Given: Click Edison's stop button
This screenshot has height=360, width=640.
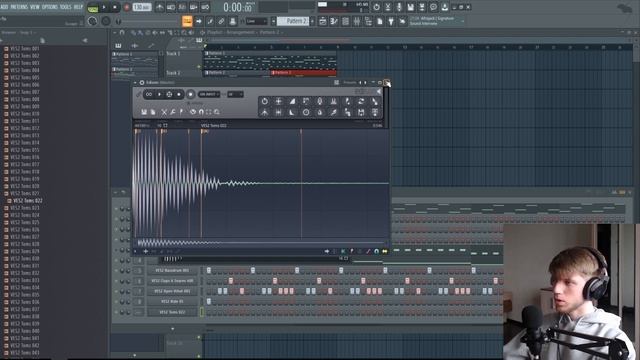Looking at the screenshot, I should (179, 94).
